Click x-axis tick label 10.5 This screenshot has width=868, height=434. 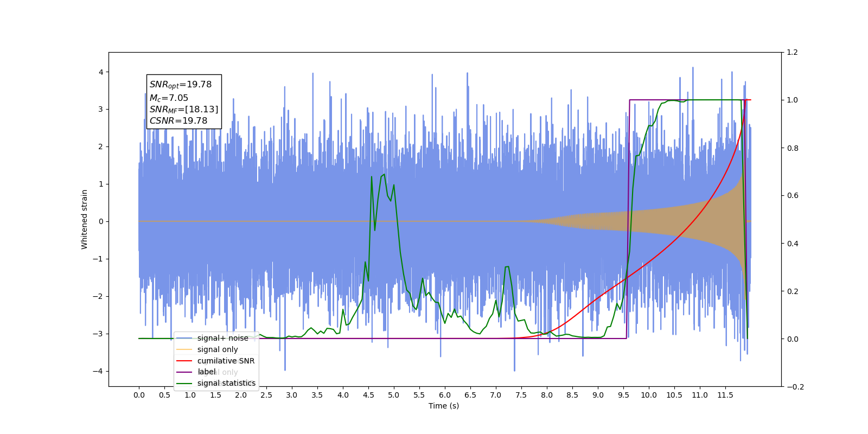(674, 395)
